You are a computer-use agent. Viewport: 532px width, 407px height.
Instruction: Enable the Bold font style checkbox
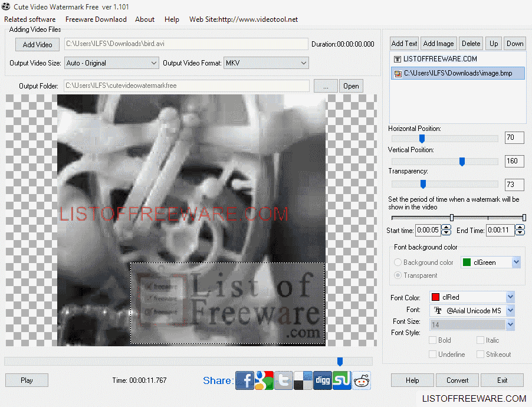tap(432, 340)
